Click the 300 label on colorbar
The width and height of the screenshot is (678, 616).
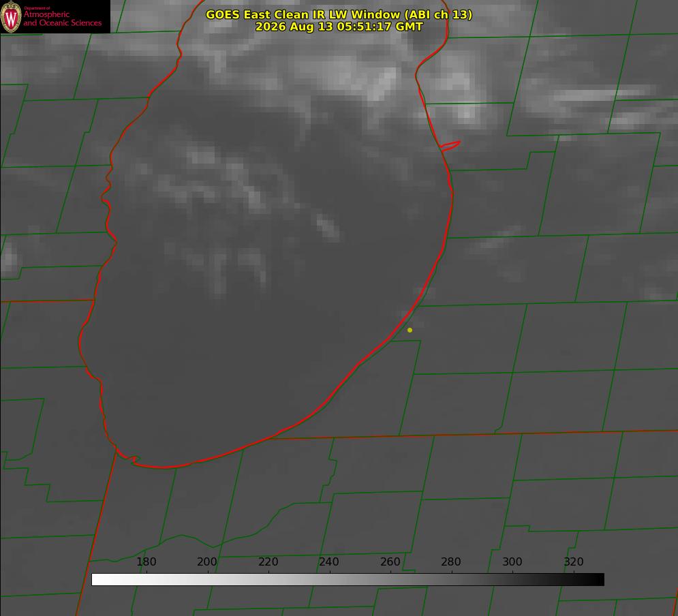[512, 561]
